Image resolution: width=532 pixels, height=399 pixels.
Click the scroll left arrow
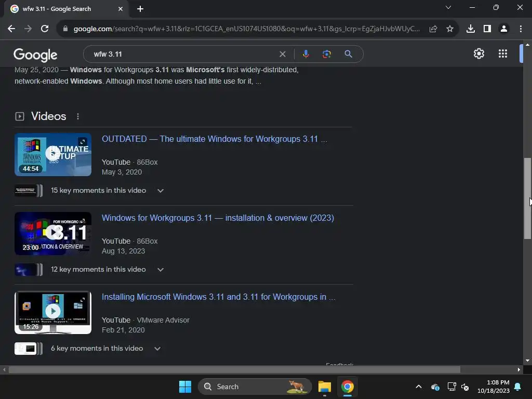click(4, 369)
